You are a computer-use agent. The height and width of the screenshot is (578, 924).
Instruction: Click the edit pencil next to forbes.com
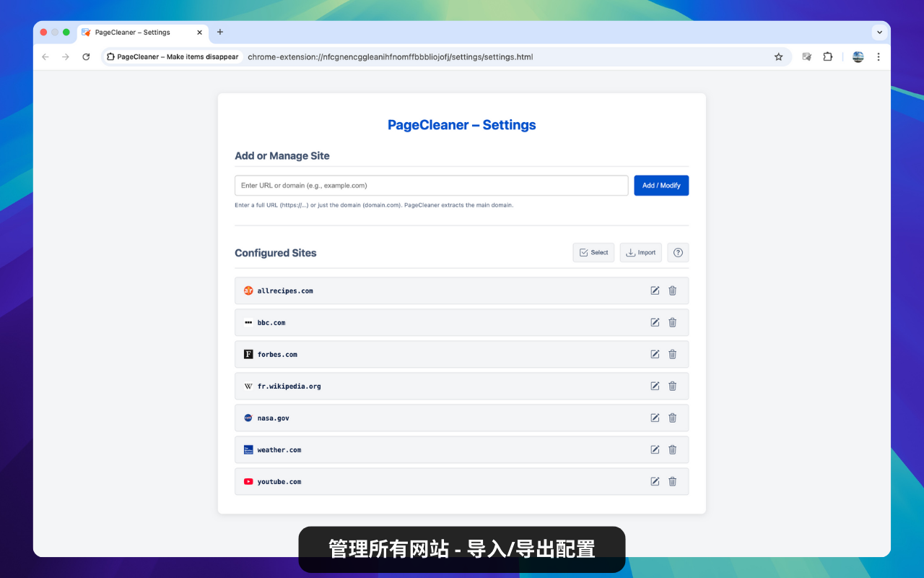(x=655, y=354)
